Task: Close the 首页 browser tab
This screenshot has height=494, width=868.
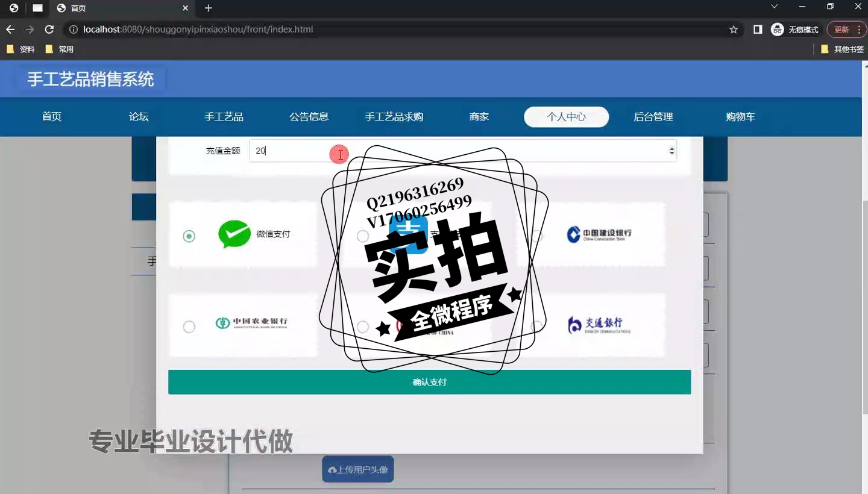Action: [x=186, y=8]
